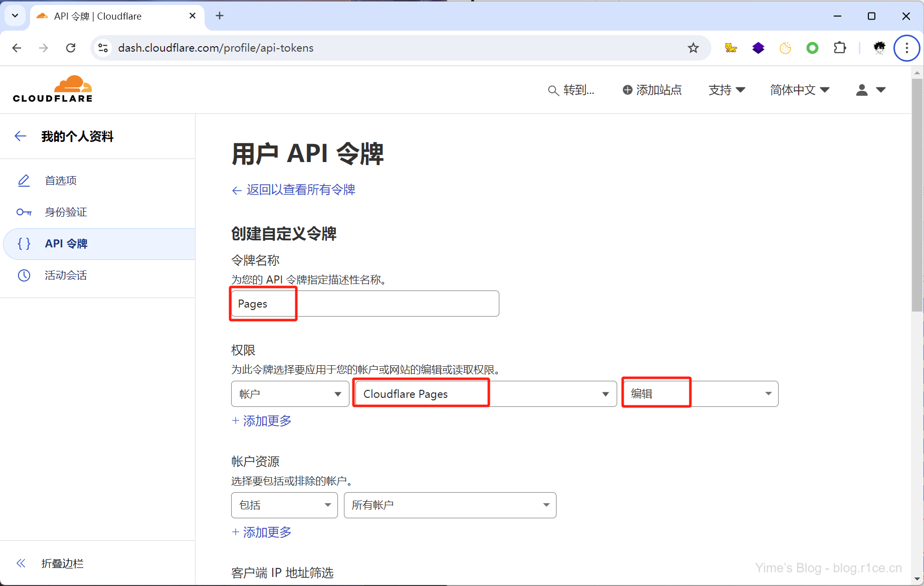Open the Cloudflare Pages permission dropdown
The height and width of the screenshot is (586, 924).
pos(485,394)
